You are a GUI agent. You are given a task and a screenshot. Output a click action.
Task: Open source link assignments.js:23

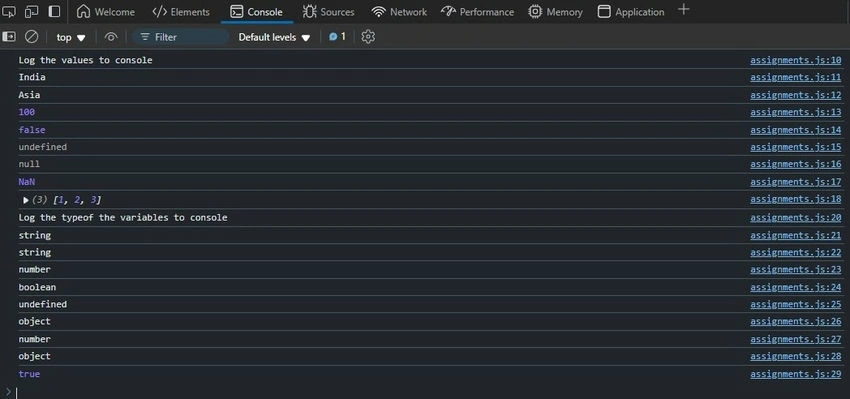[795, 269]
